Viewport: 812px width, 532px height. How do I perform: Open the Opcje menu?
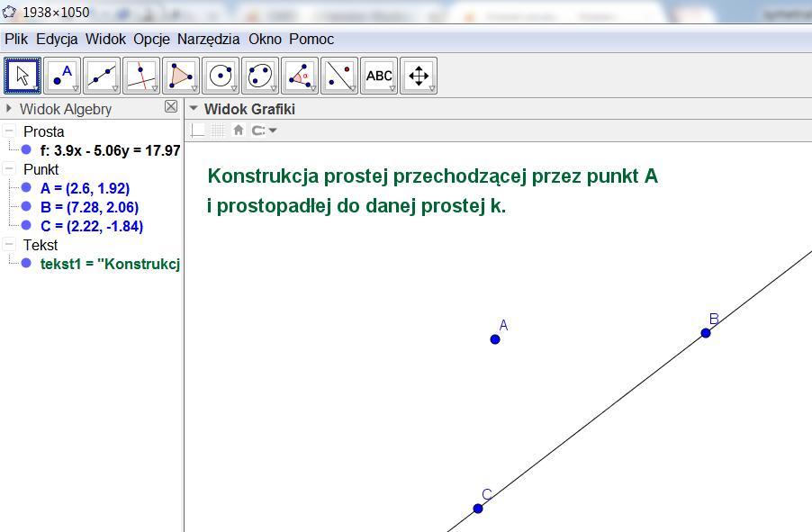coord(152,40)
